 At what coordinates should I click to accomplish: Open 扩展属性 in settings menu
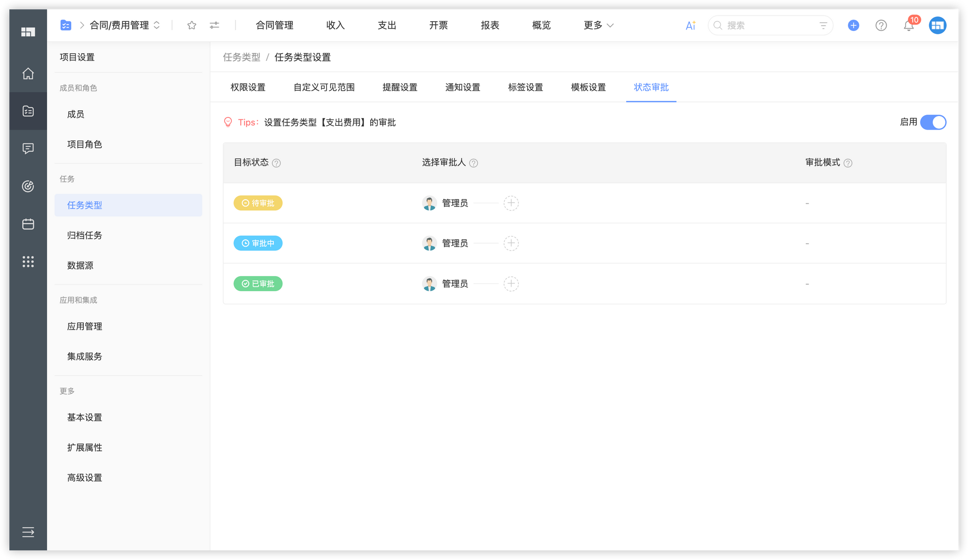[128, 447]
